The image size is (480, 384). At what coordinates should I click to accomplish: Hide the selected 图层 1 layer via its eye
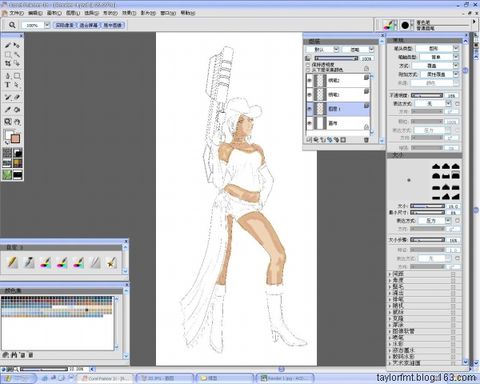(x=310, y=109)
